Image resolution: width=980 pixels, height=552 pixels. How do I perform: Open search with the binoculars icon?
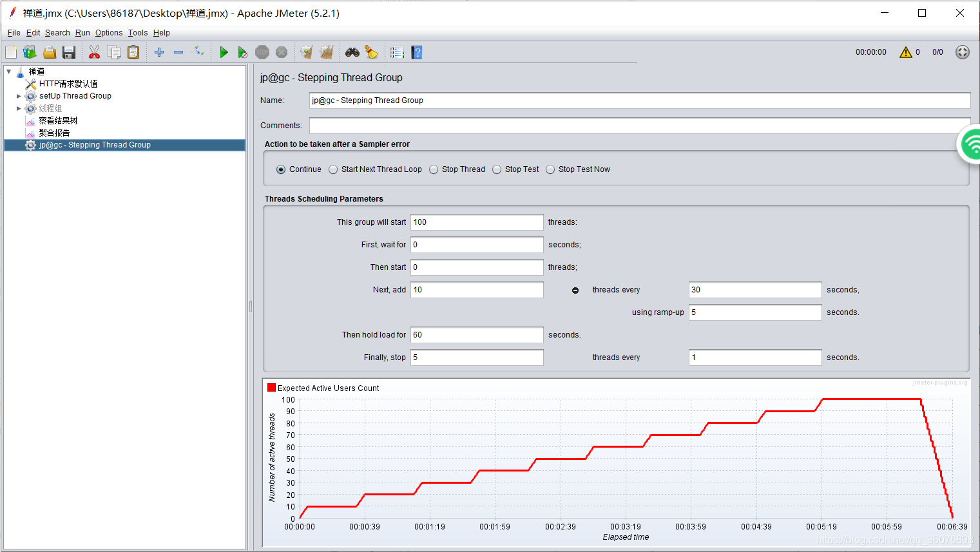[x=352, y=52]
